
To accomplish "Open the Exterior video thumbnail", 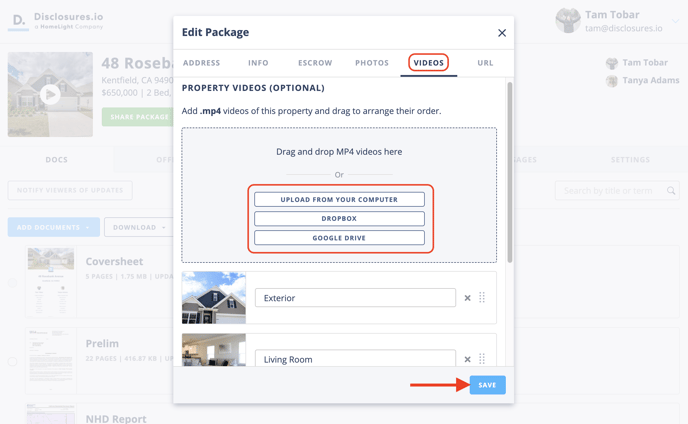I will click(x=214, y=298).
